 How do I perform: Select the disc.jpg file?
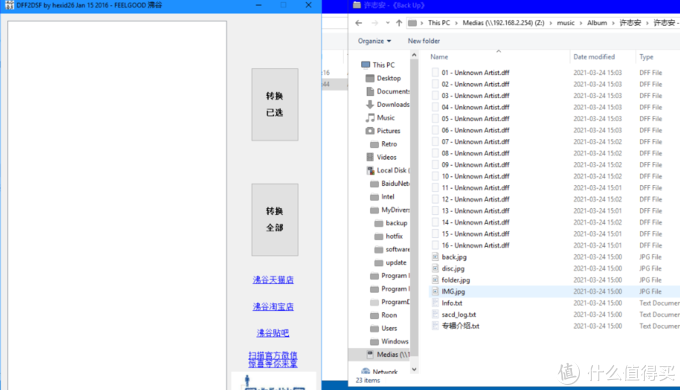pos(453,269)
